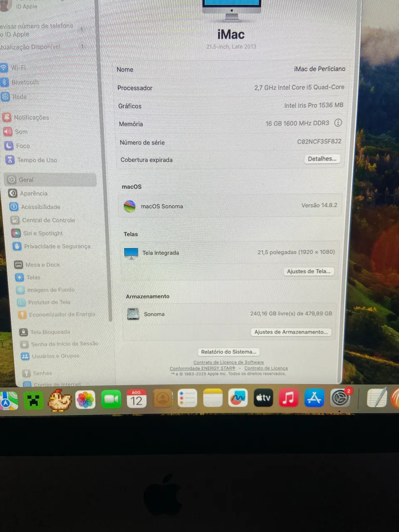399x532 pixels.
Task: Open Notes from the Dock
Action: tap(213, 398)
